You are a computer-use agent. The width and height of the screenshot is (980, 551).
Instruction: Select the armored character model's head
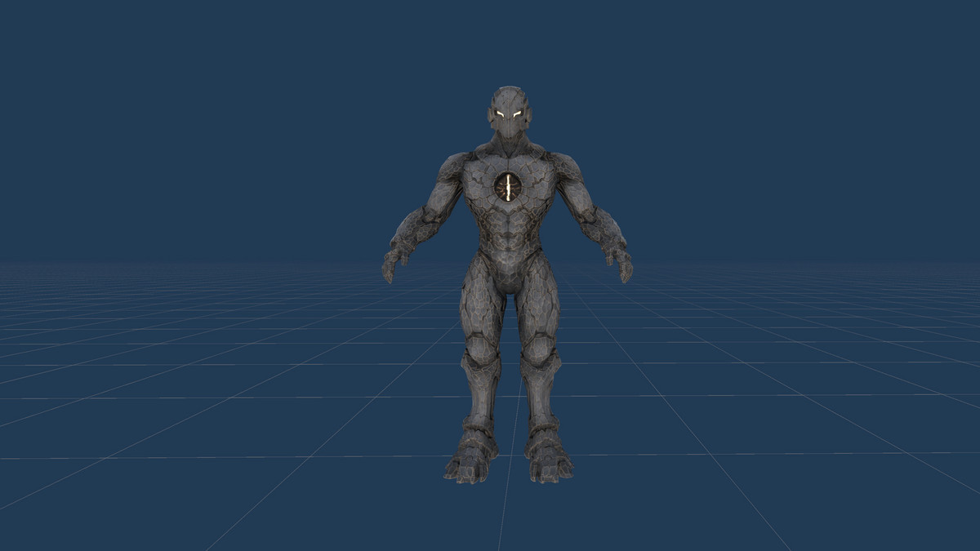510,113
